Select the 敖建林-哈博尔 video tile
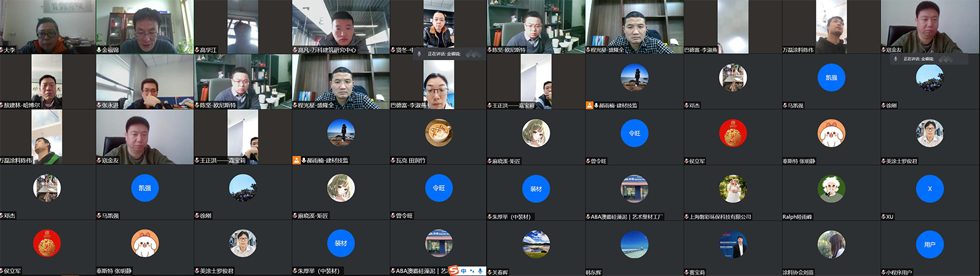Image resolution: width=980 pixels, height=276 pixels. click(47, 80)
